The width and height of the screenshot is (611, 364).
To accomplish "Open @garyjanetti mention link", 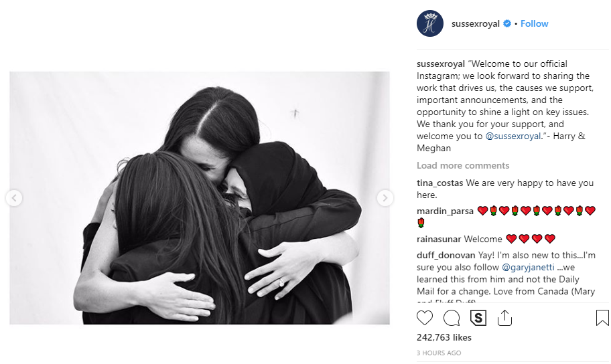I will pos(528,268).
